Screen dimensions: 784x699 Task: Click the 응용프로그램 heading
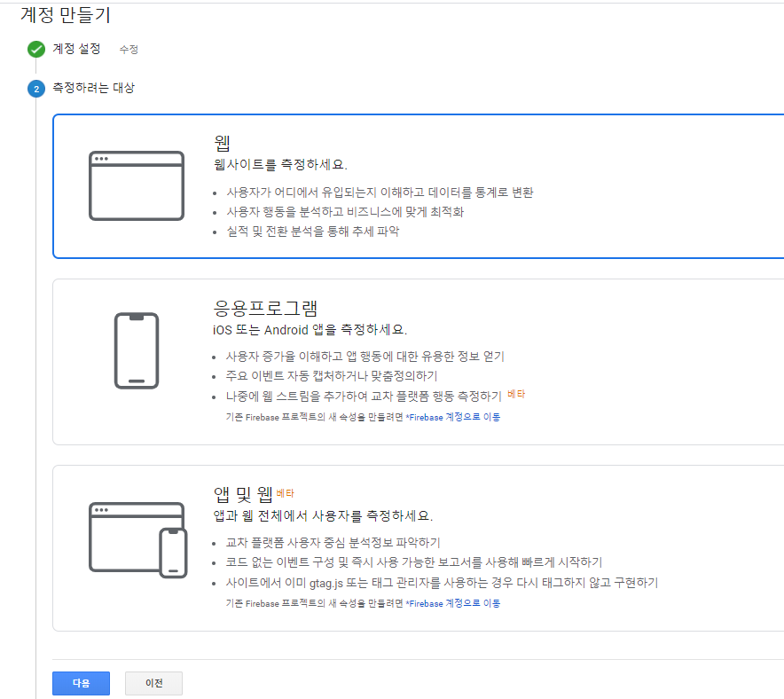coord(265,308)
